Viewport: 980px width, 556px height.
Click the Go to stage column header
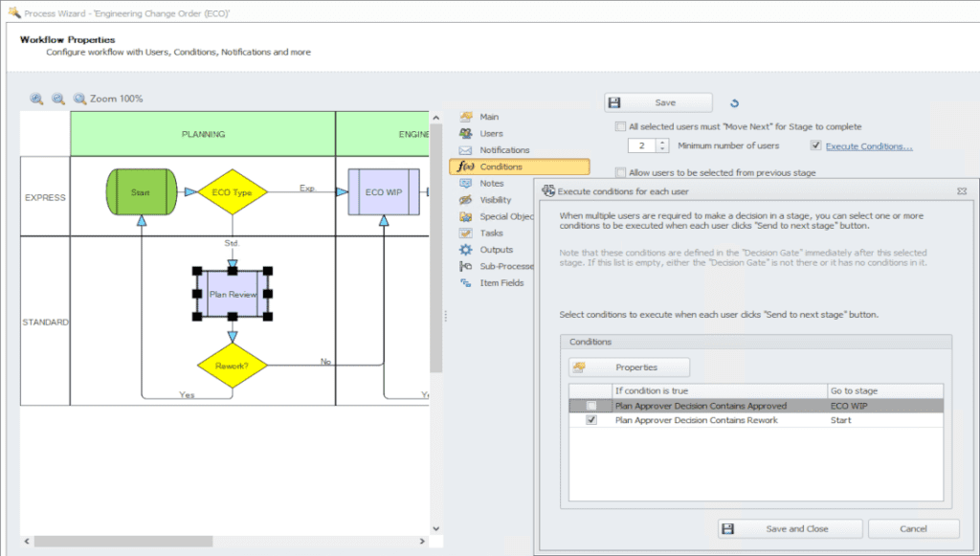point(885,391)
